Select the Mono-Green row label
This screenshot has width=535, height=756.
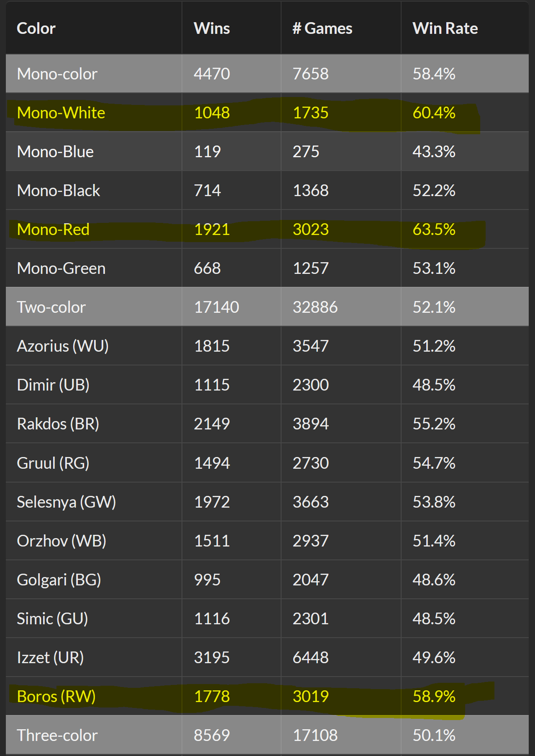pyautogui.click(x=61, y=268)
